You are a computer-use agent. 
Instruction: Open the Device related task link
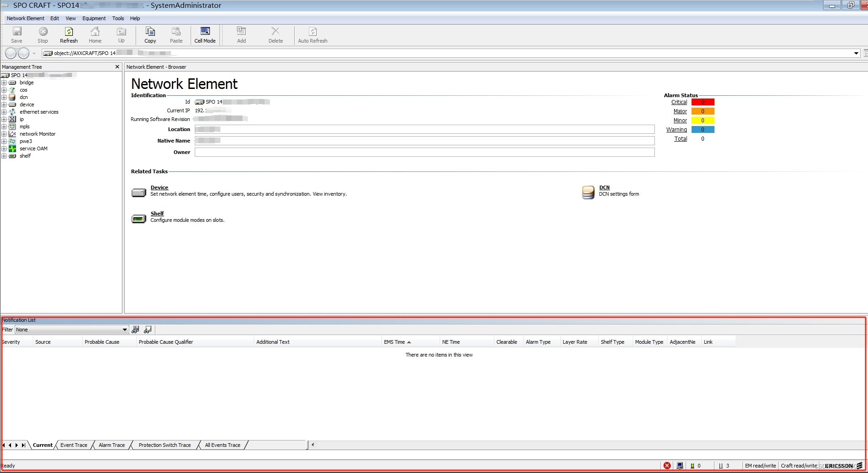[159, 187]
